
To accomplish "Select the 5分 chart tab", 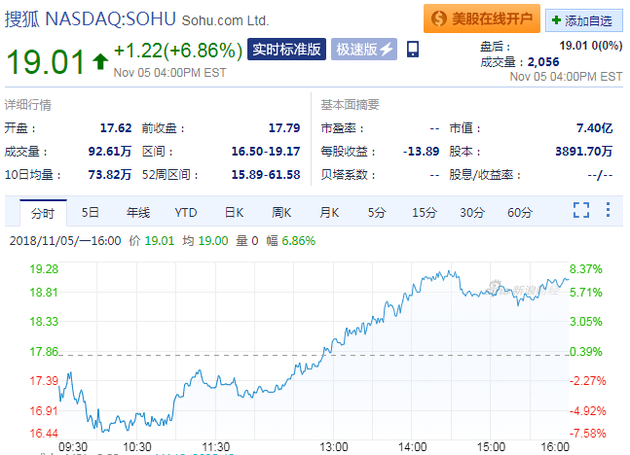I will coord(377,212).
